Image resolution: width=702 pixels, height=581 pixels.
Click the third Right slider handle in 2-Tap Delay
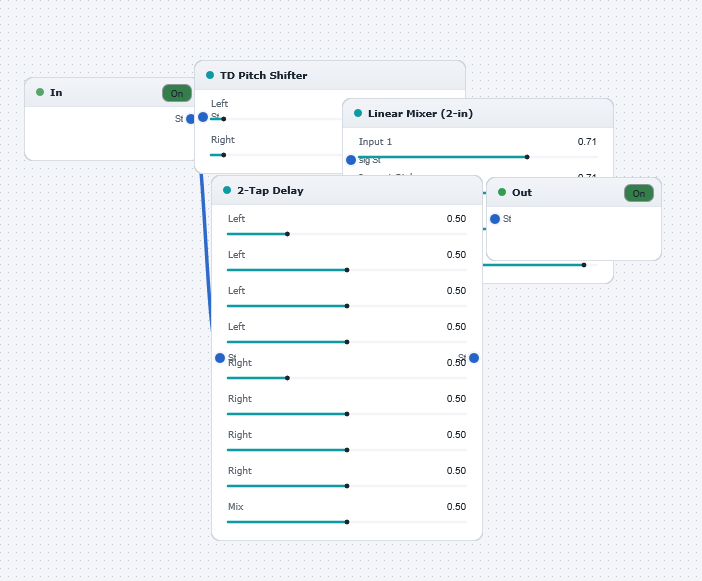click(x=347, y=450)
